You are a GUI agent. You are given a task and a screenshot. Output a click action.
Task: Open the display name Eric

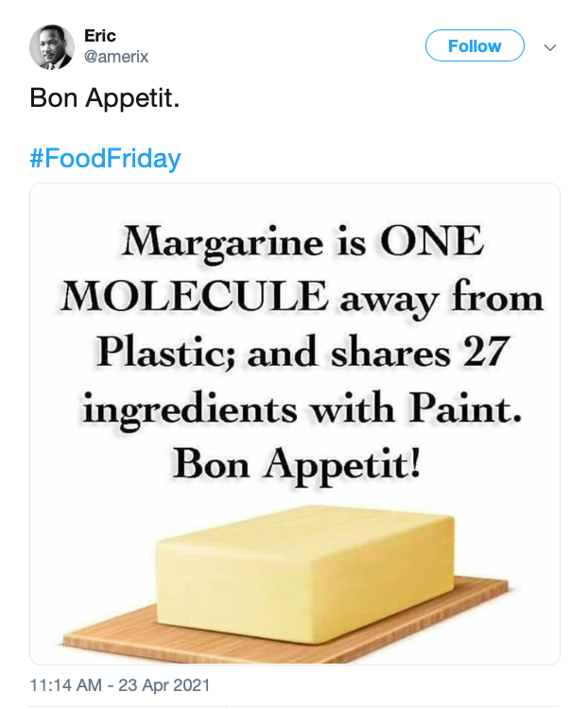coord(100,36)
